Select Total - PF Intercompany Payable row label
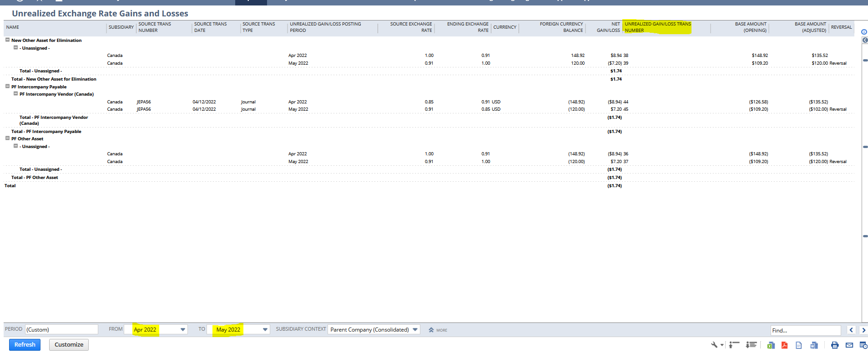The height and width of the screenshot is (353, 868). click(x=46, y=132)
